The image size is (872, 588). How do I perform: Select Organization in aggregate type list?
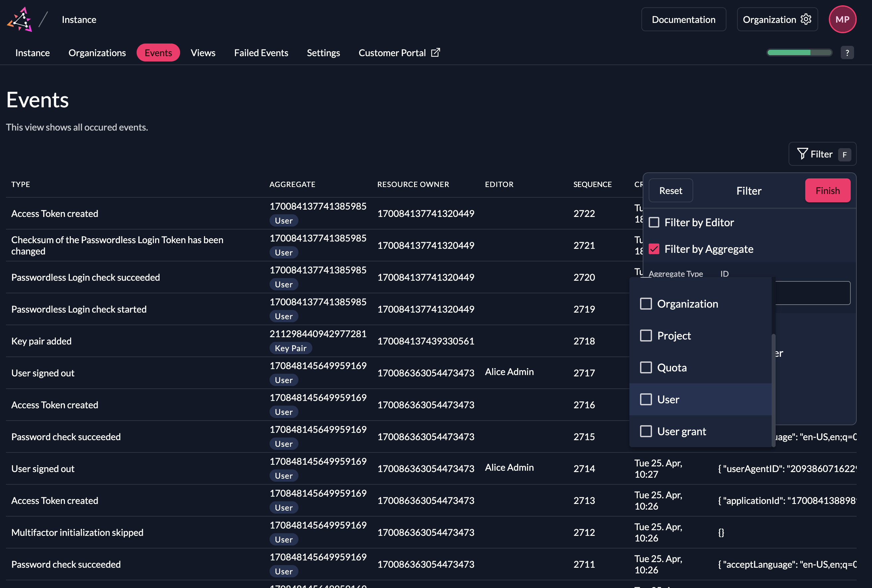click(x=646, y=304)
